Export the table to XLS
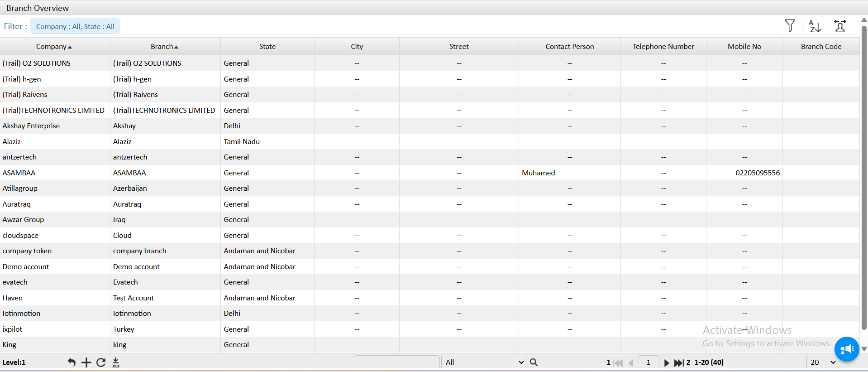Screen dimensions: 868x372 pyautogui.click(x=116, y=362)
